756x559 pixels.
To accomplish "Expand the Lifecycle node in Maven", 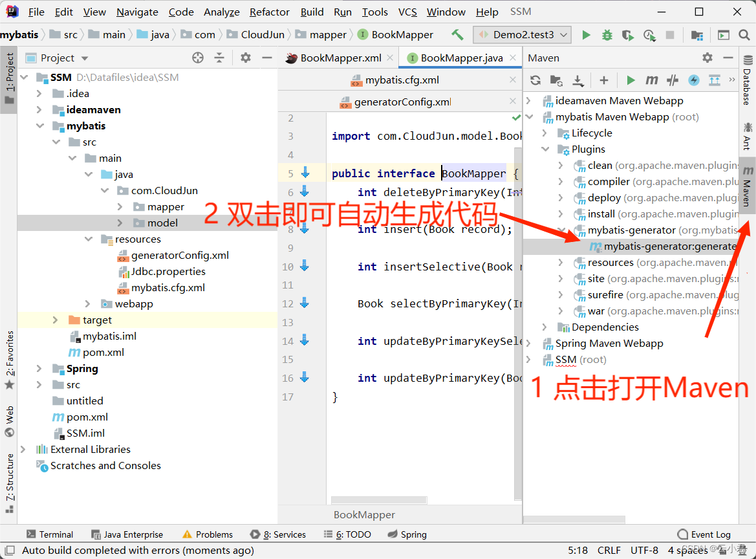I will coord(545,133).
